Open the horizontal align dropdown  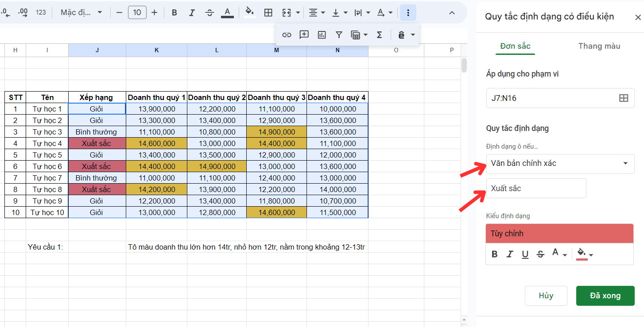(317, 12)
